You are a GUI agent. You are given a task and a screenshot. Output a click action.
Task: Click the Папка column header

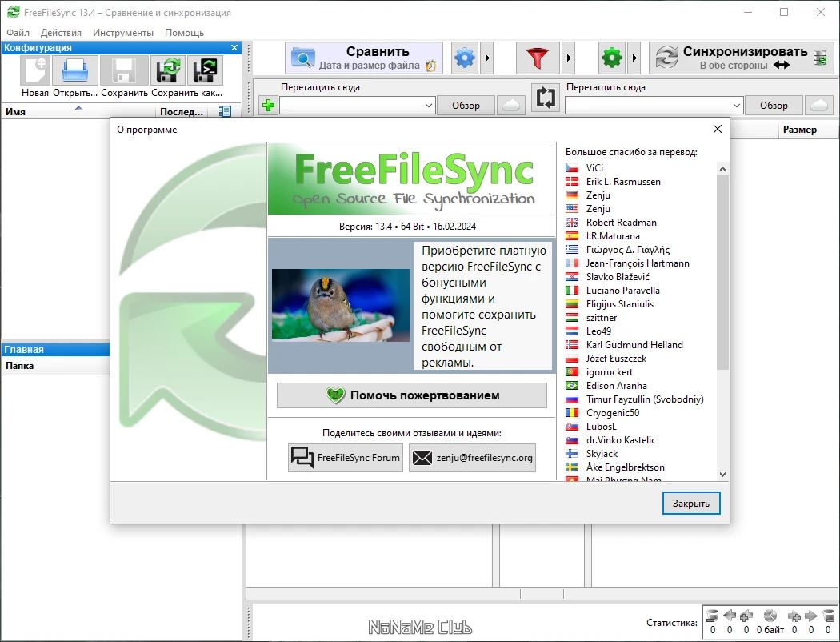[x=56, y=366]
